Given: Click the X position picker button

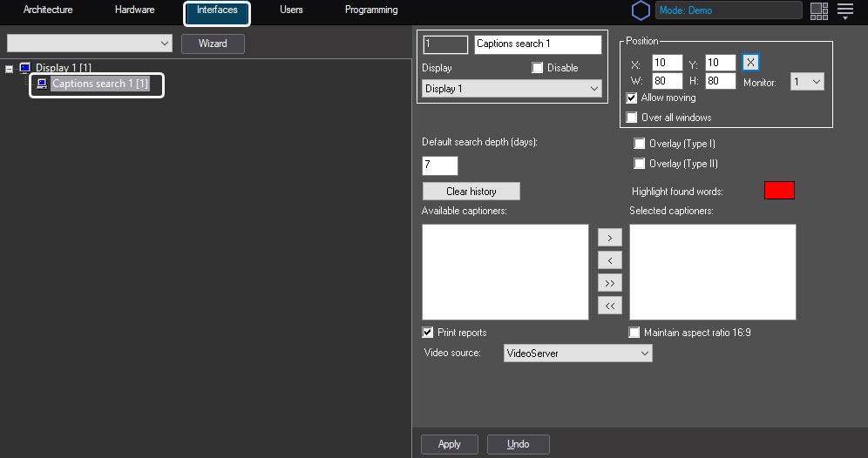Looking at the screenshot, I should point(750,63).
